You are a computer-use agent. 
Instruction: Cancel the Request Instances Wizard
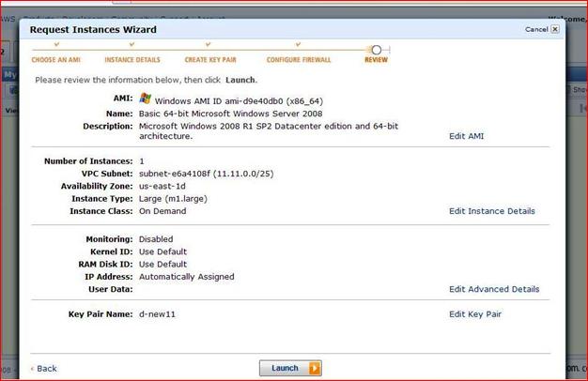pyautogui.click(x=542, y=29)
